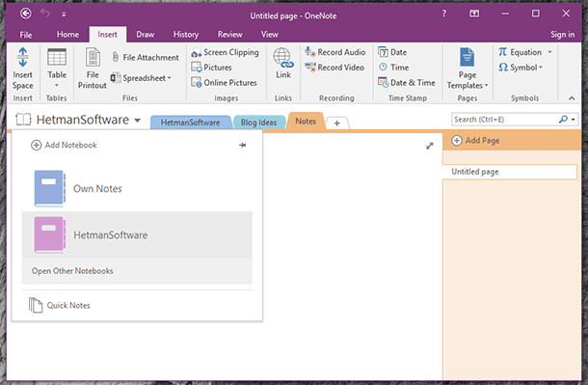Insert a File Attachment
Image resolution: width=588 pixels, height=385 pixels.
(146, 58)
